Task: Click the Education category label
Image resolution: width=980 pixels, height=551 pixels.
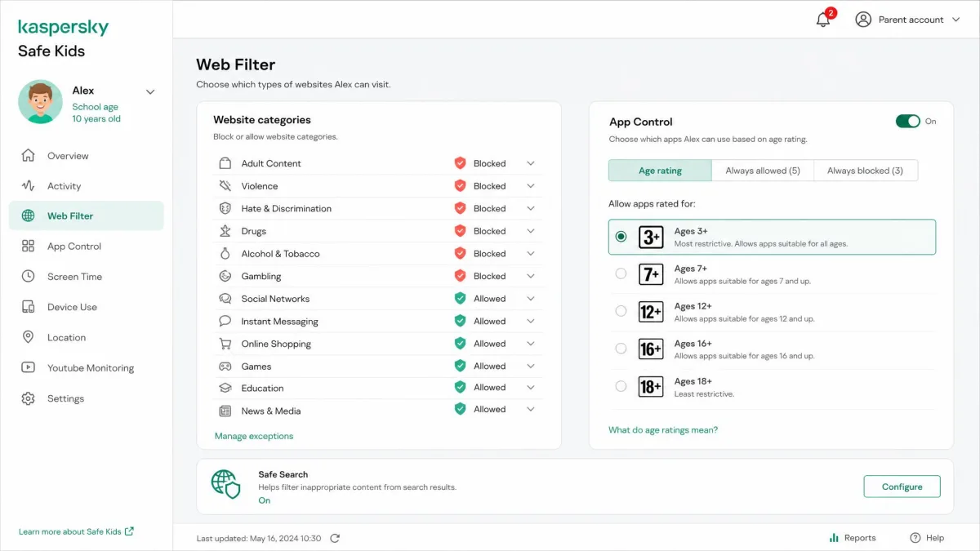Action: pyautogui.click(x=262, y=388)
